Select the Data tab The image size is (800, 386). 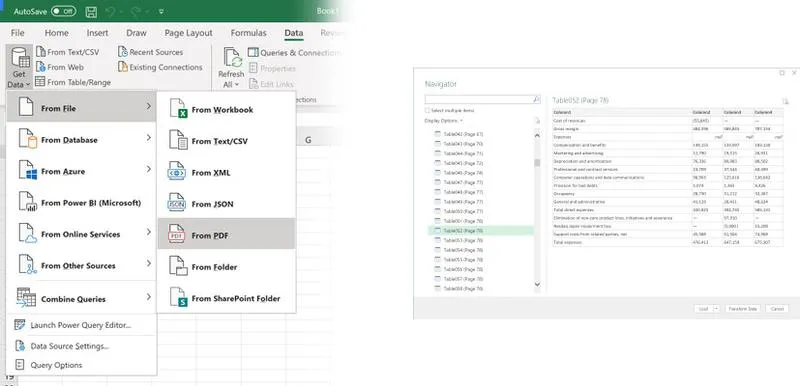(293, 33)
